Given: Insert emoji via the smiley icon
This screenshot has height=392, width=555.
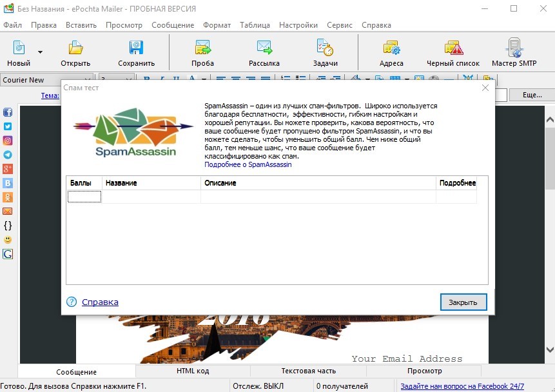Looking at the screenshot, I should point(8,240).
